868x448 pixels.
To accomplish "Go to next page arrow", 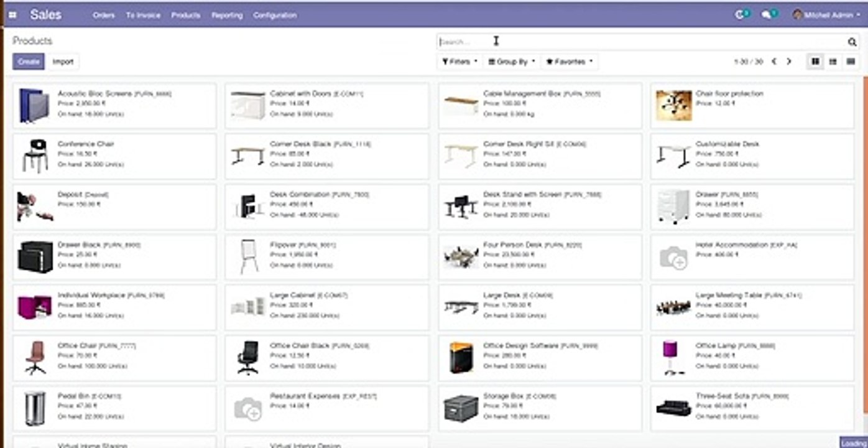I will click(x=789, y=62).
